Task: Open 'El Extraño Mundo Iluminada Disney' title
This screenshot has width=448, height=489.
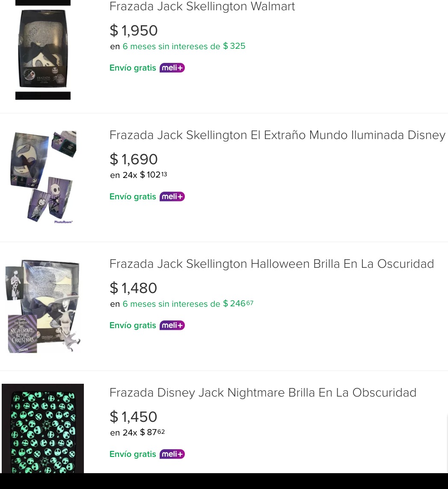Action: 277,135
